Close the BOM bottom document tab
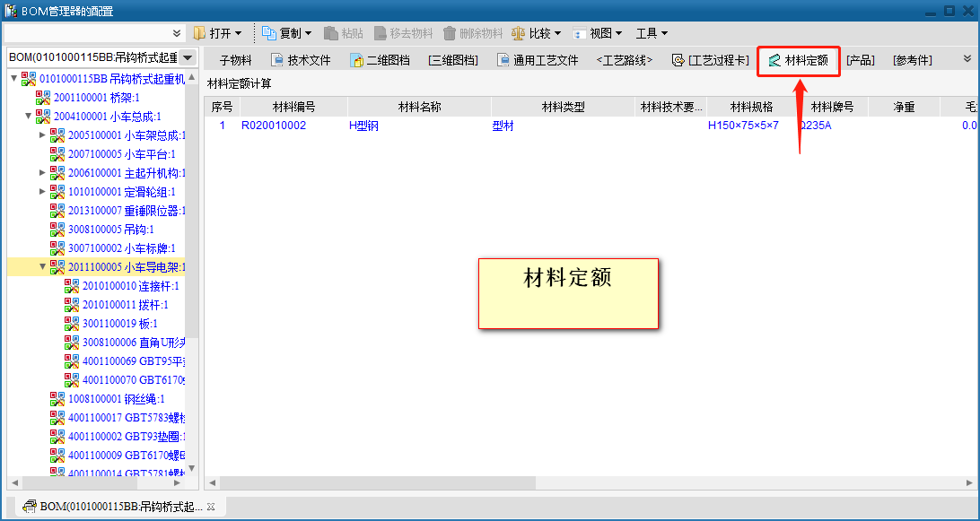The width and height of the screenshot is (980, 521). pos(211,507)
